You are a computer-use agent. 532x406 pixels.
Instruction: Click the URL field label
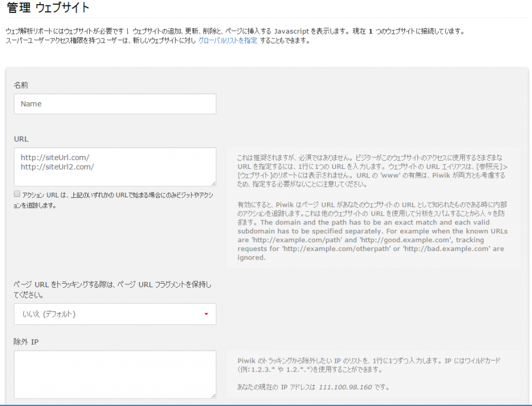coord(21,139)
